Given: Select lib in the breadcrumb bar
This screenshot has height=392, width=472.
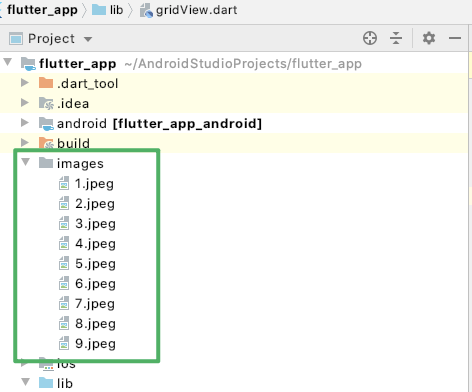Looking at the screenshot, I should click(116, 10).
